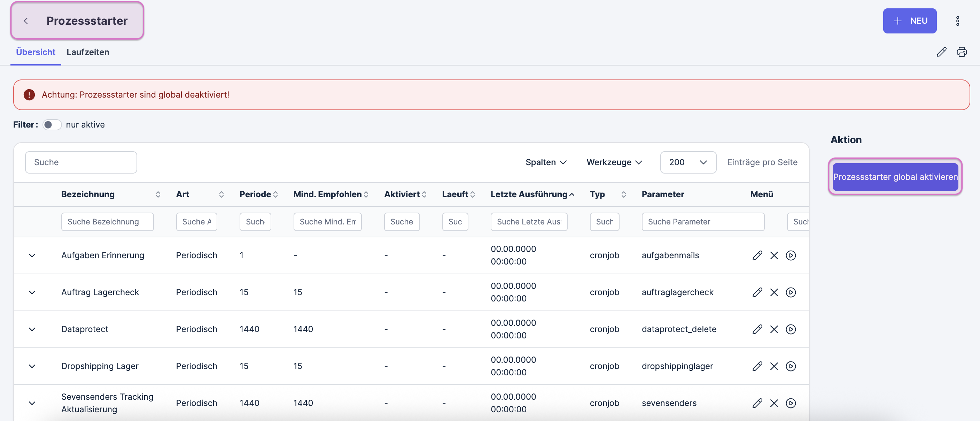Open the 200 entries-per-page selector
Viewport: 980px width, 421px height.
pyautogui.click(x=688, y=162)
